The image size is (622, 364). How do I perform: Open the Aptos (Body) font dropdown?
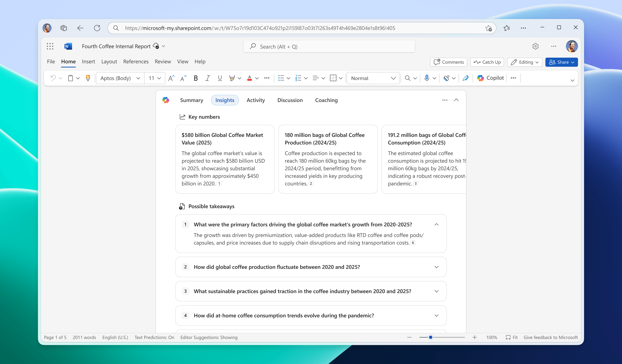coord(120,78)
